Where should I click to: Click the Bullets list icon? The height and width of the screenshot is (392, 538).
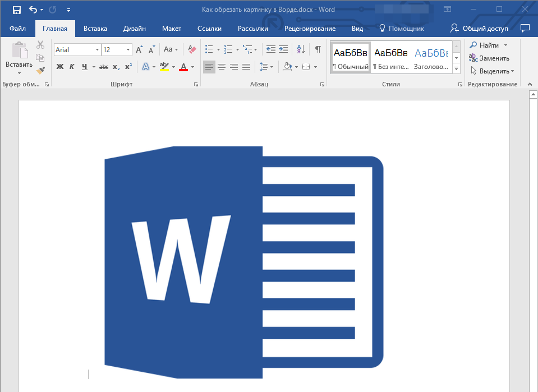click(209, 49)
